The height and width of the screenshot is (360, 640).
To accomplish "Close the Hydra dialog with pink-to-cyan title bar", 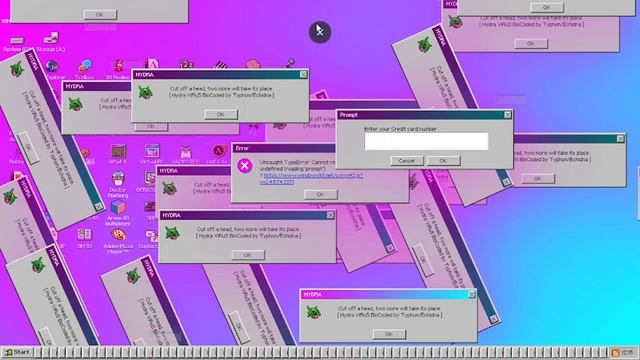I will [471, 294].
